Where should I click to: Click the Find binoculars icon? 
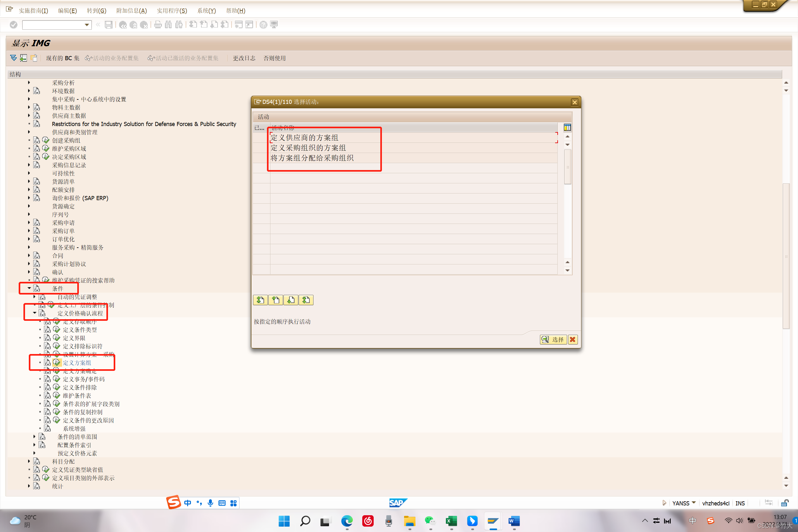168,25
